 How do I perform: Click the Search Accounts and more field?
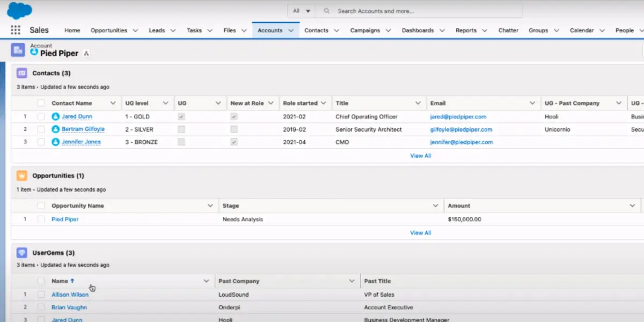click(x=419, y=11)
